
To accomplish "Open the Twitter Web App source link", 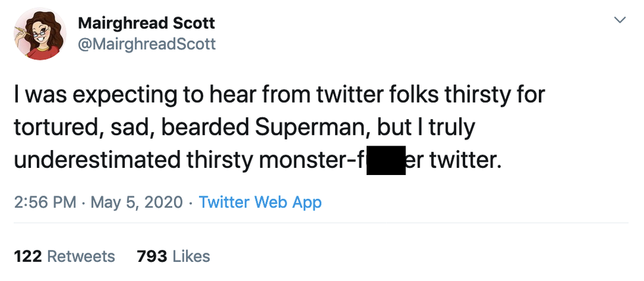I will pyautogui.click(x=260, y=202).
